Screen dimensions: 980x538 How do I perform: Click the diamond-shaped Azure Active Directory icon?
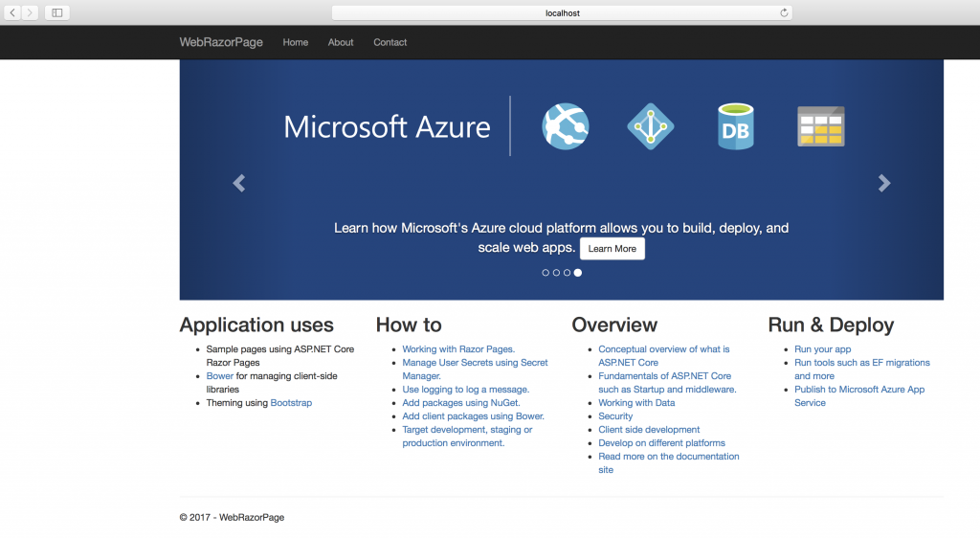[650, 126]
